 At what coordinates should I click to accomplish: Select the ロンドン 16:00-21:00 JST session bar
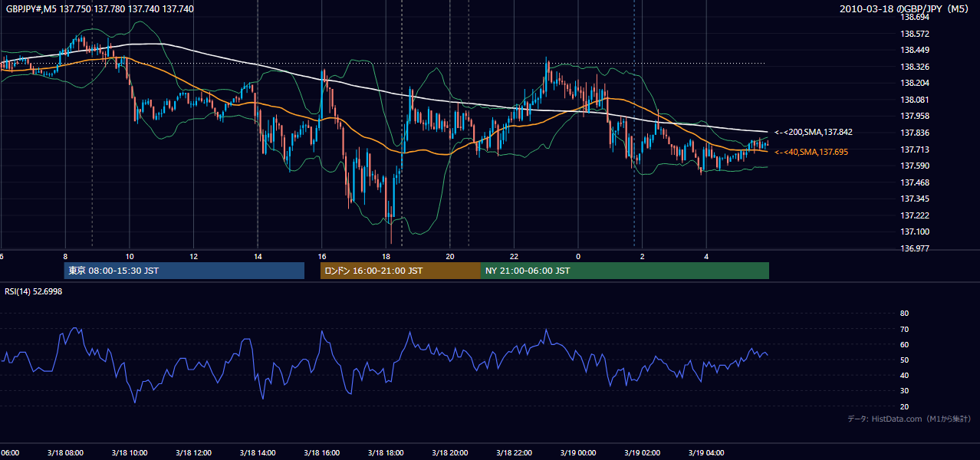pos(400,271)
